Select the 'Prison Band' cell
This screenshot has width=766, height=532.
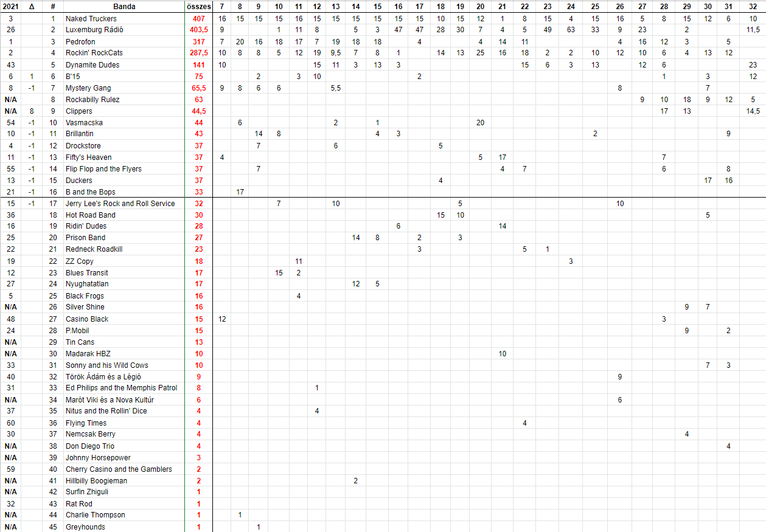tap(124, 238)
